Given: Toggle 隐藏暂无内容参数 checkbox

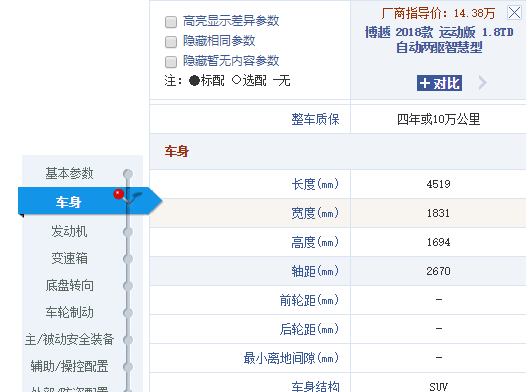Looking at the screenshot, I should (171, 62).
